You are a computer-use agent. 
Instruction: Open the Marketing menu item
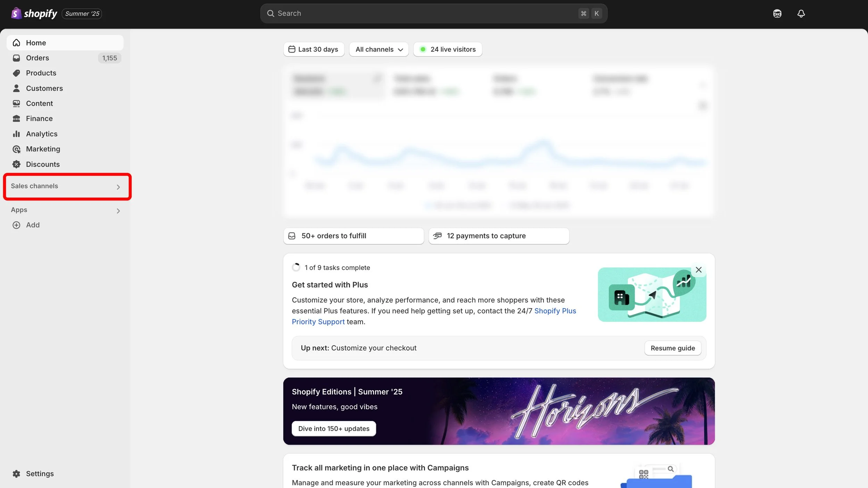click(43, 149)
